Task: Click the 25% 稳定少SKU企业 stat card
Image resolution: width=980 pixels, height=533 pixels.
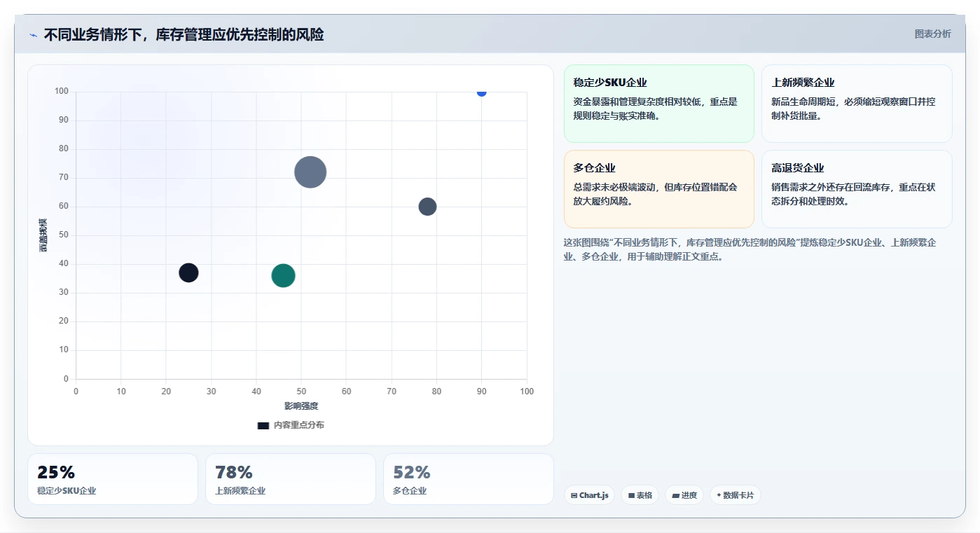Action: [x=113, y=479]
